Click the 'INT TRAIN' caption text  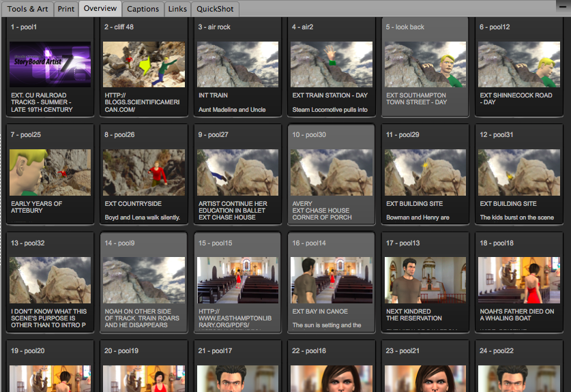click(x=213, y=95)
